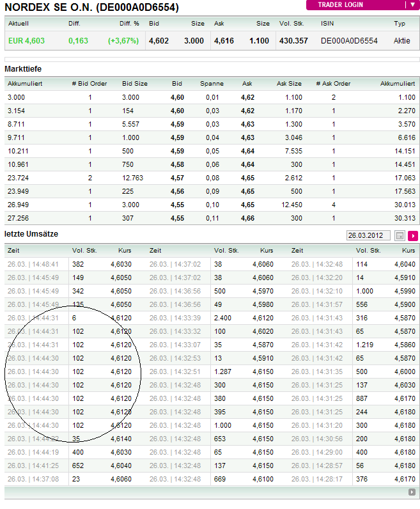The image size is (420, 509).
Task: Select accumulated bid value 23.724
Action: pyautogui.click(x=18, y=178)
